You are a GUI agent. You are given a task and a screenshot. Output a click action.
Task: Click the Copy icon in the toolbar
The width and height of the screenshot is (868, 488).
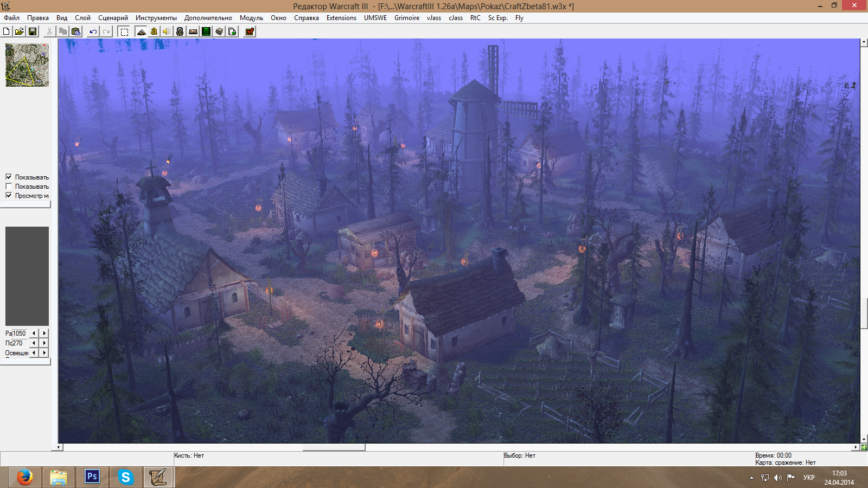pos(63,31)
